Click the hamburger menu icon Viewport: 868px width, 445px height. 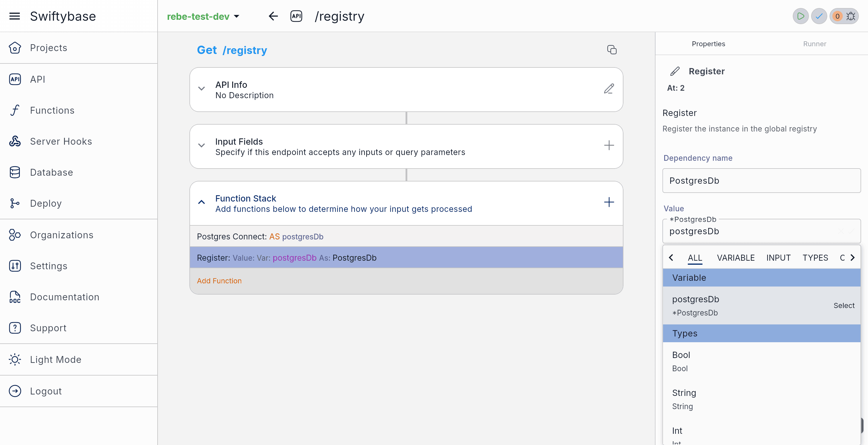(14, 16)
